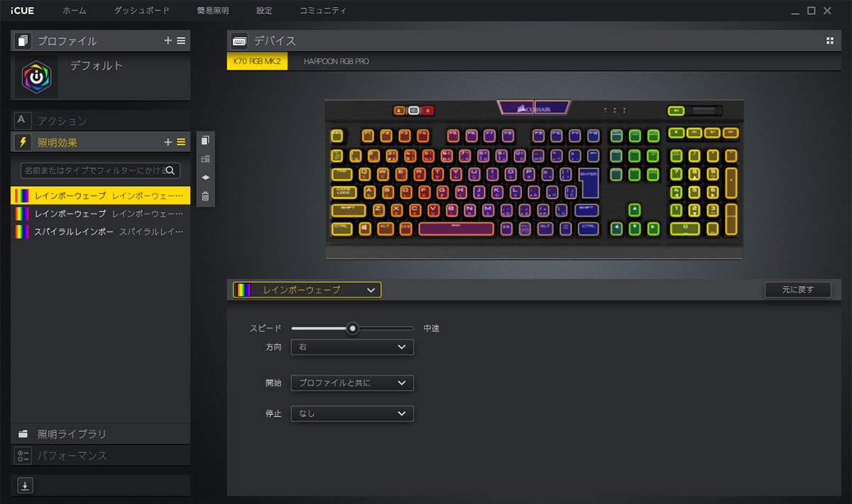Select the left SHIFT key on the keyboard
This screenshot has height=504, width=852.
[348, 210]
